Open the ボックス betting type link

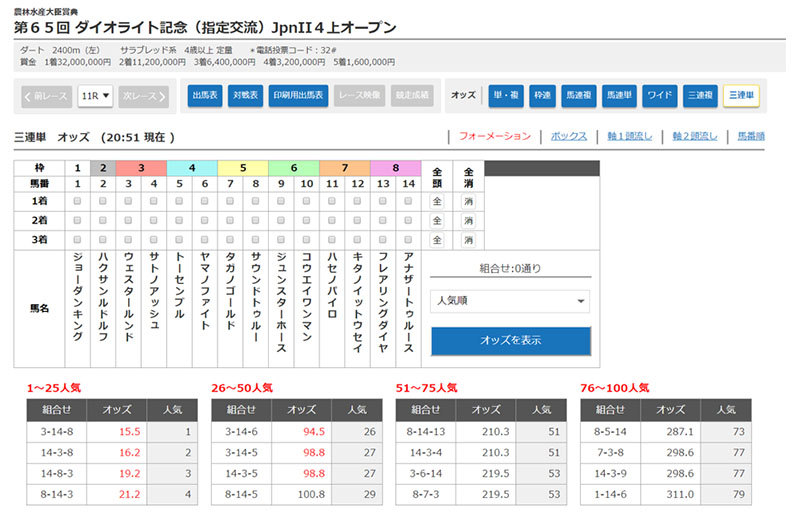click(569, 136)
